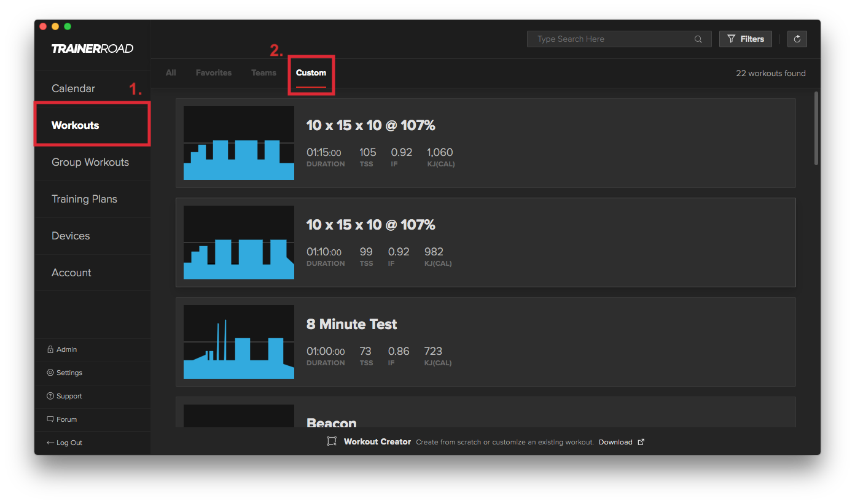Click the 982 KJ(CAL) value
This screenshot has height=504, width=855.
(434, 252)
